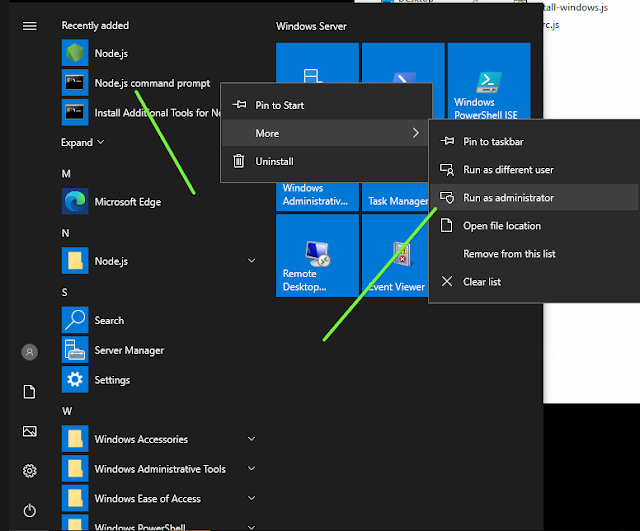Click the W letter section header
Viewport: 640px width, 531px height.
(67, 411)
